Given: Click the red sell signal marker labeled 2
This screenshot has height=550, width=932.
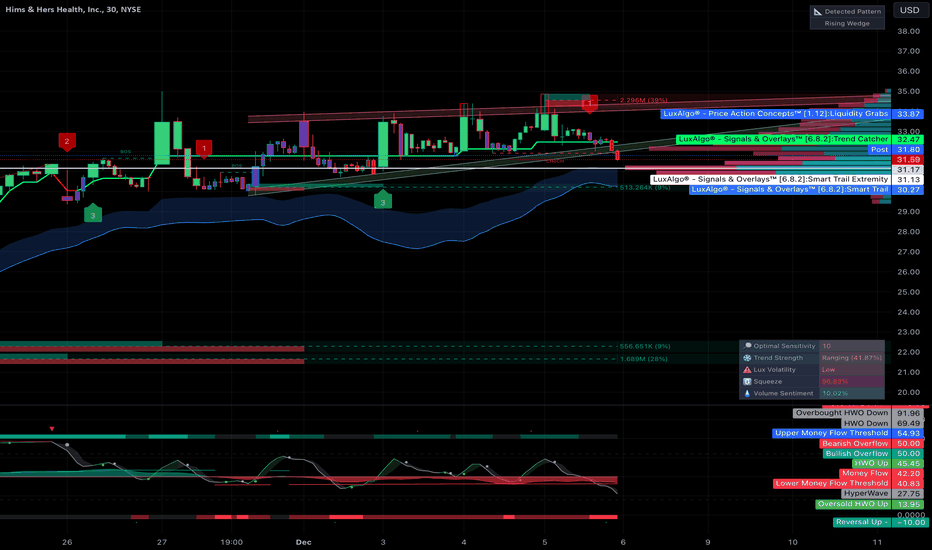Looking at the screenshot, I should pos(67,142).
